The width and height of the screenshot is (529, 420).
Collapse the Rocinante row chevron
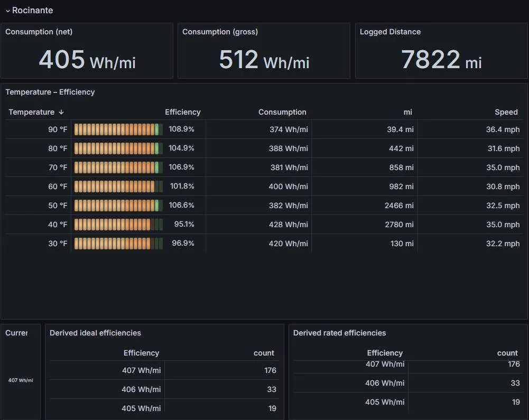(7, 11)
